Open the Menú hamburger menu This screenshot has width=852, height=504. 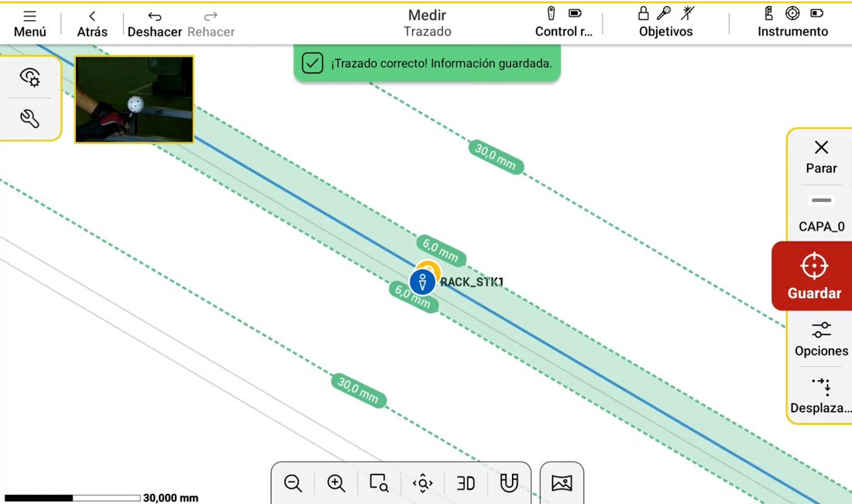point(30,24)
